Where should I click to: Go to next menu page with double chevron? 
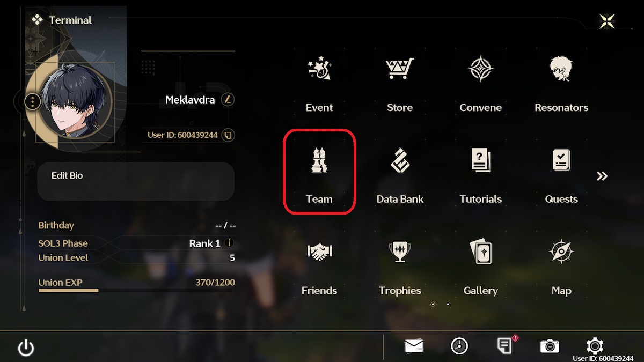602,176
